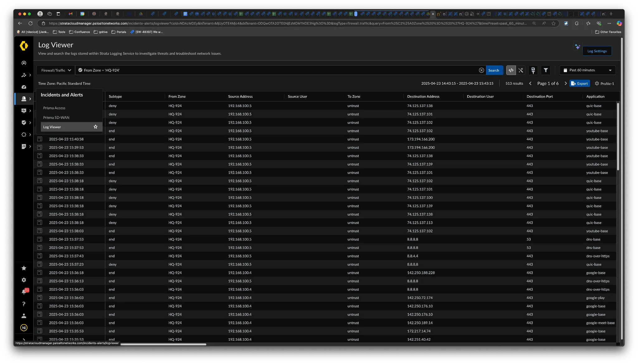Open the shield checkmark sidebar icon
638x364 pixels.
[x=24, y=123]
